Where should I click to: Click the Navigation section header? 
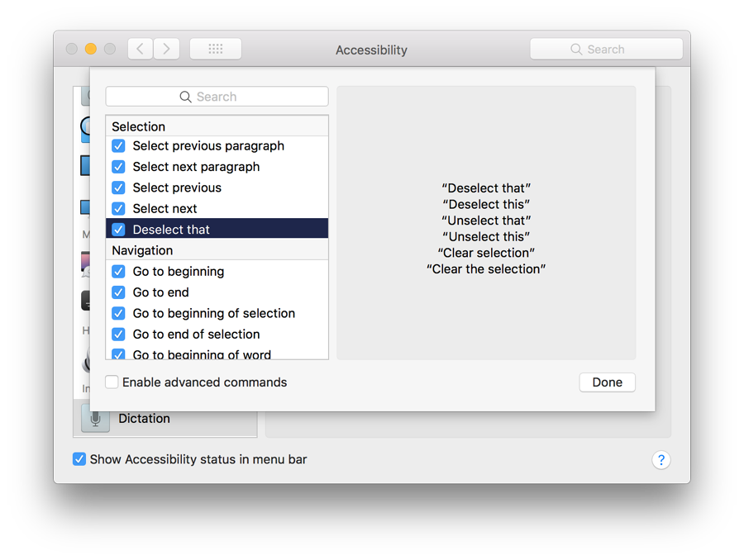217,250
